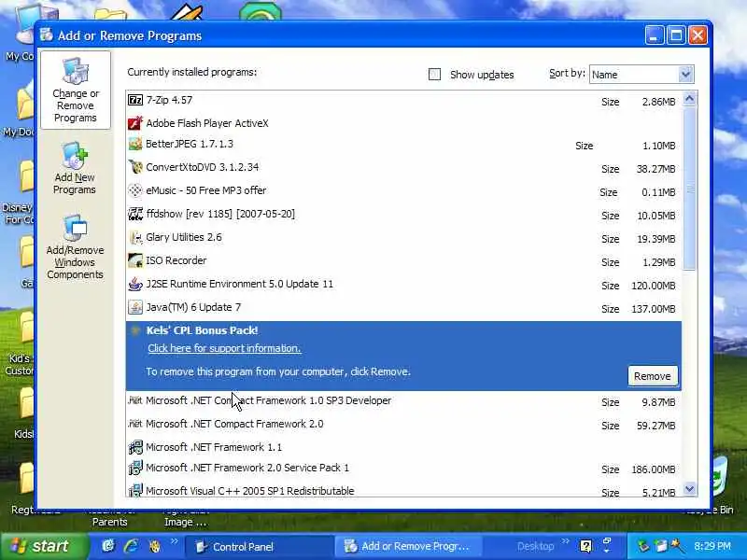
Task: Switch to the Control Panel taskbar button
Action: click(259, 546)
